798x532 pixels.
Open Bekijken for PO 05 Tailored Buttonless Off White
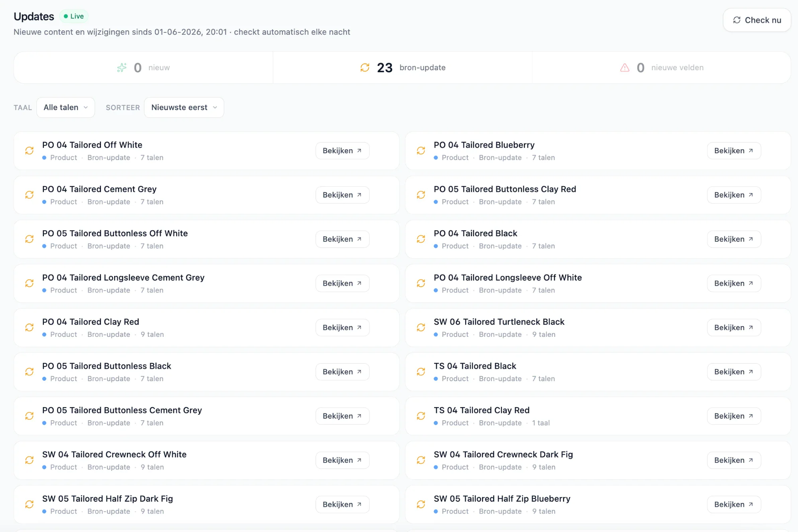(x=342, y=239)
